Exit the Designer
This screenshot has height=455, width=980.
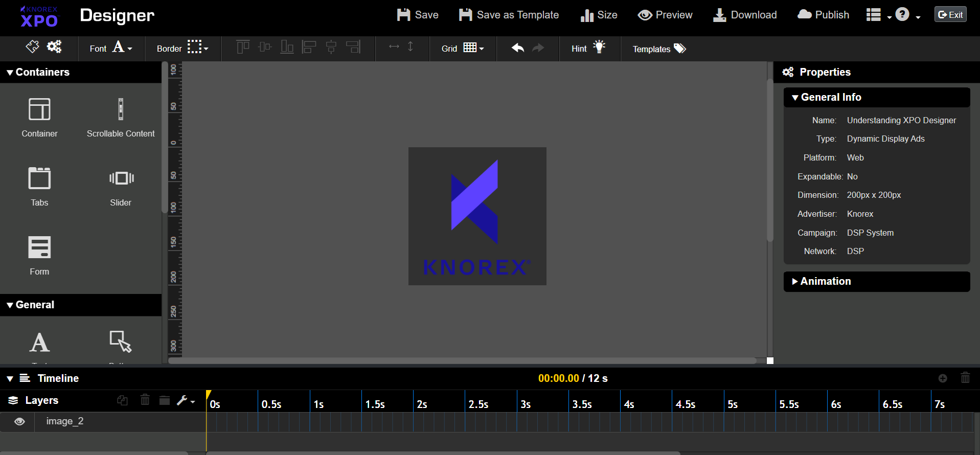click(950, 14)
